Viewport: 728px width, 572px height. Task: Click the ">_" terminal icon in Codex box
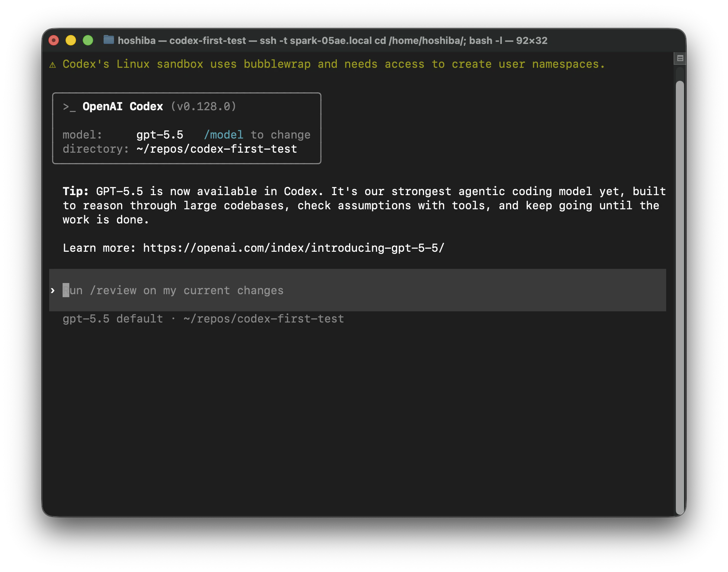69,107
